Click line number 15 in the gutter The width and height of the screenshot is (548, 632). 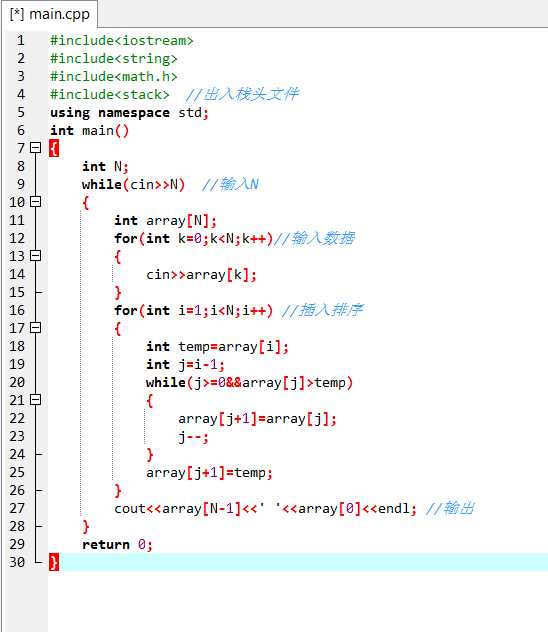pyautogui.click(x=17, y=293)
